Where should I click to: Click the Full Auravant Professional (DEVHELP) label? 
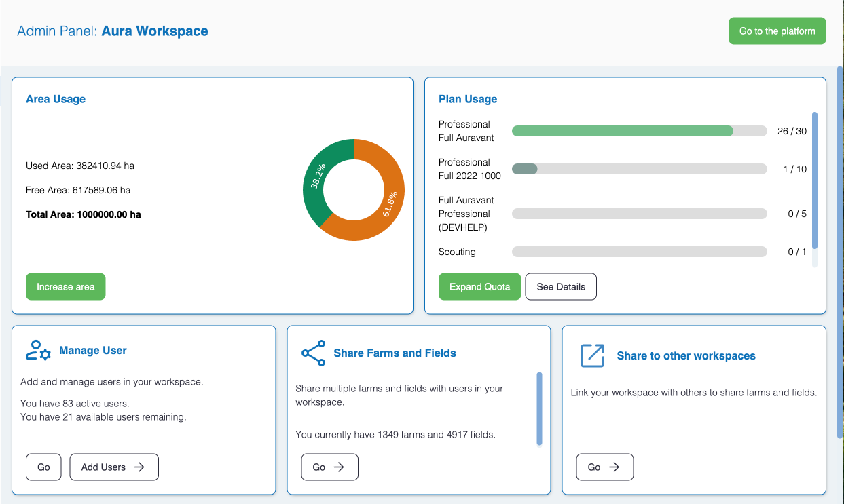(x=466, y=214)
